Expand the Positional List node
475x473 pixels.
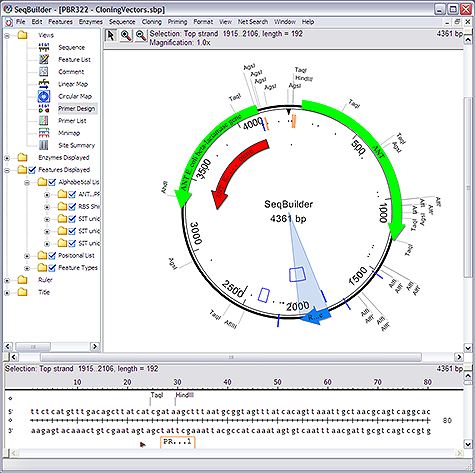pyautogui.click(x=27, y=256)
